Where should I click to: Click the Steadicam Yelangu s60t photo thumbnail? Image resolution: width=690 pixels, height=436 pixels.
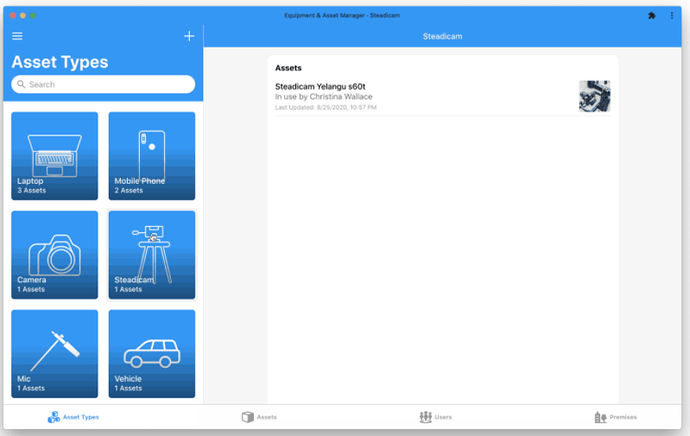[595, 96]
